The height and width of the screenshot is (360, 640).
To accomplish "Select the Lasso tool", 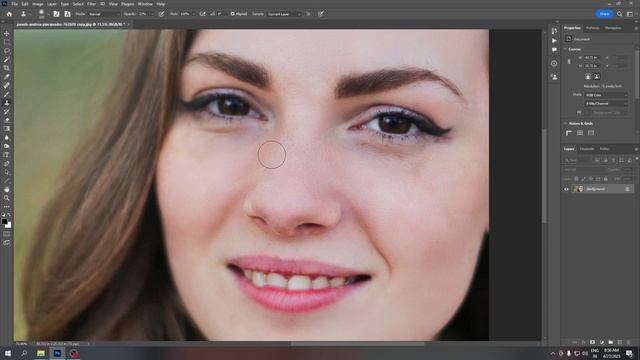I will 7,51.
